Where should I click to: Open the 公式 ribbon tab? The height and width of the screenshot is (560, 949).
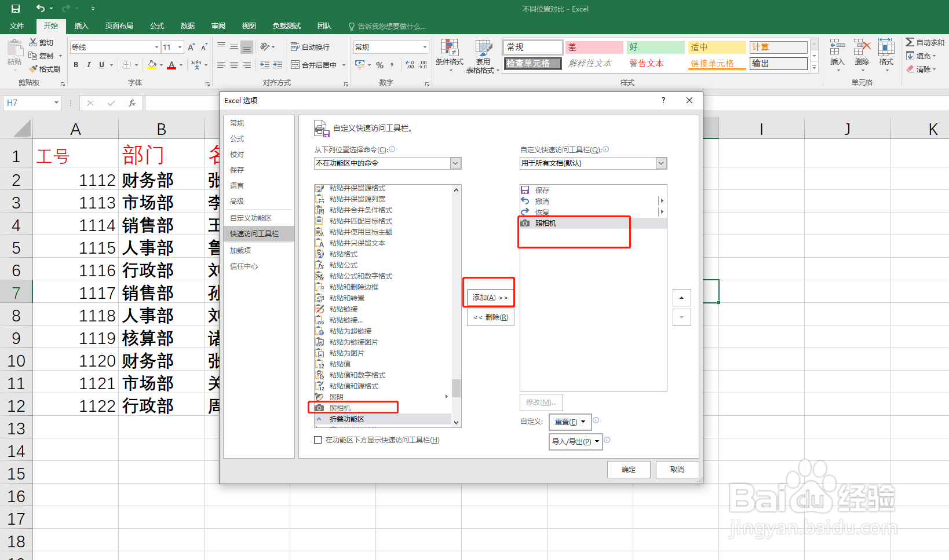pyautogui.click(x=157, y=26)
